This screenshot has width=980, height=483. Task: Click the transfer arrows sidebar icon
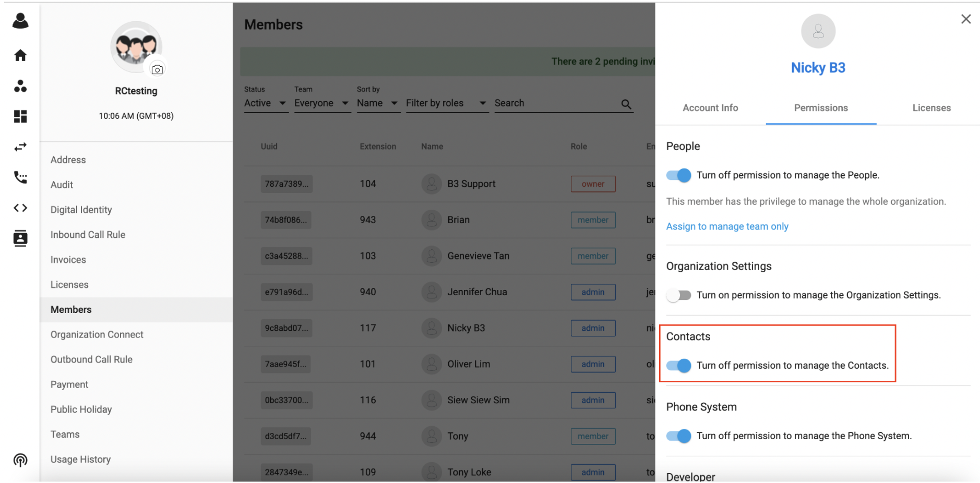click(20, 147)
